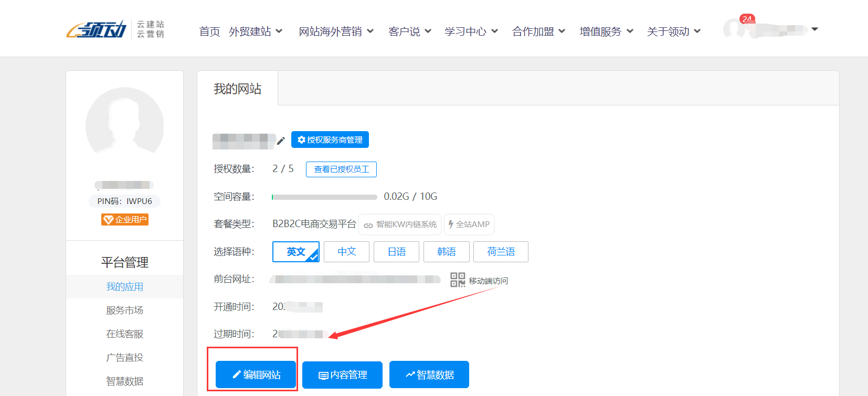Click the profile avatar in sidebar
This screenshot has width=868, height=396.
124,126
